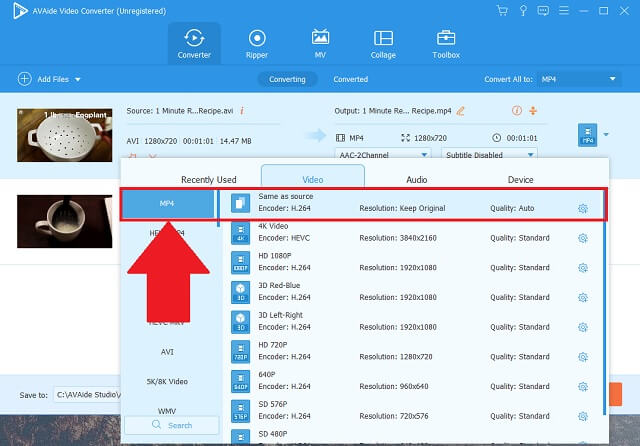The height and width of the screenshot is (446, 640).
Task: Expand the Add Files dropdown arrow
Action: tap(78, 80)
